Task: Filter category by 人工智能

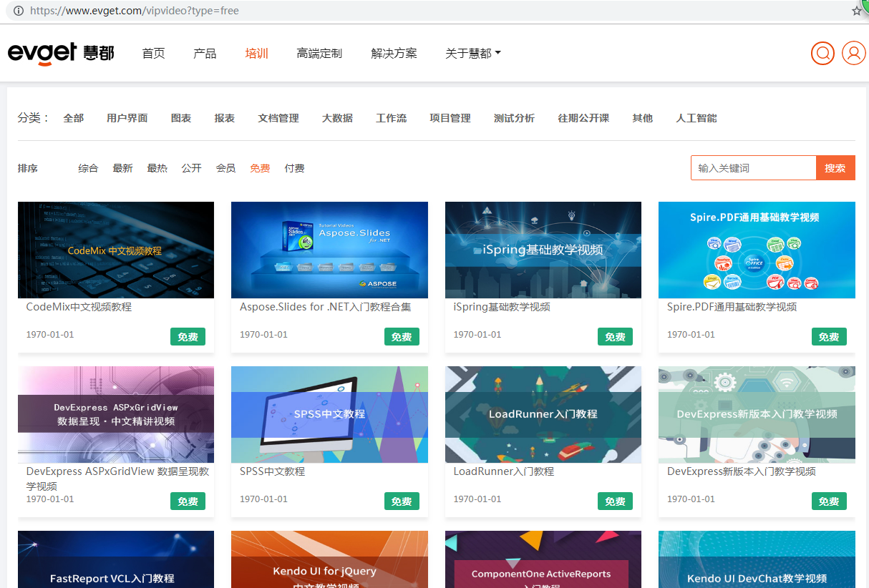Action: (696, 118)
